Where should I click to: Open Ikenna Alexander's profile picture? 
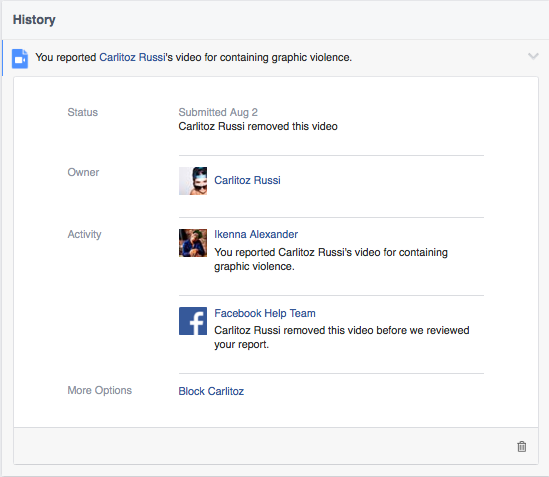[193, 243]
